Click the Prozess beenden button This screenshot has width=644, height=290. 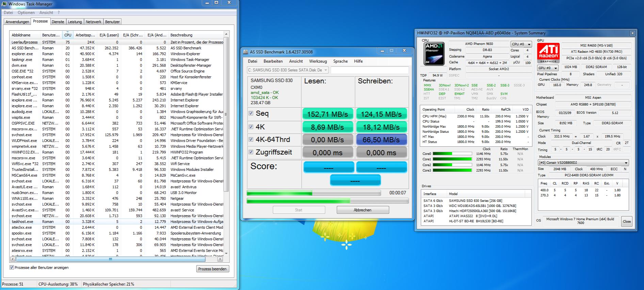[x=212, y=269]
